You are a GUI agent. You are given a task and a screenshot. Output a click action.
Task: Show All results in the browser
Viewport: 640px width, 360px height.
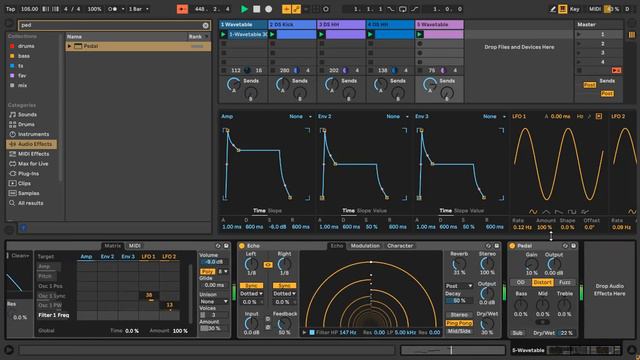click(30, 203)
